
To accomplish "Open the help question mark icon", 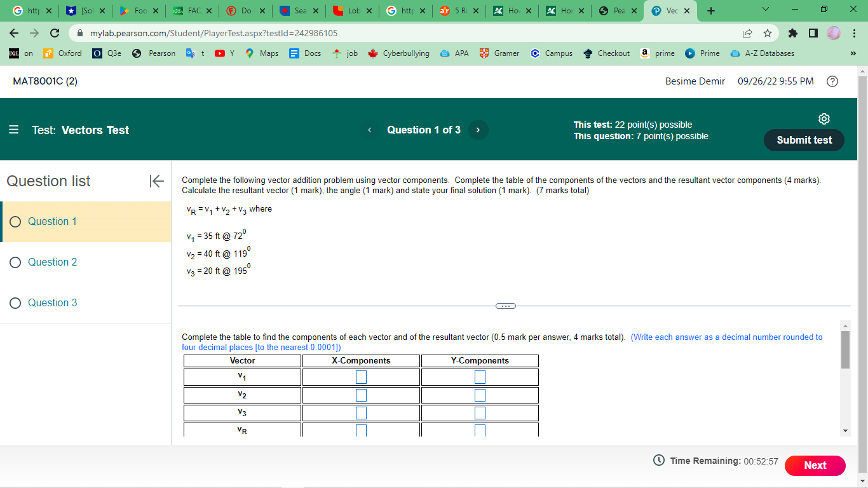I will pyautogui.click(x=832, y=81).
